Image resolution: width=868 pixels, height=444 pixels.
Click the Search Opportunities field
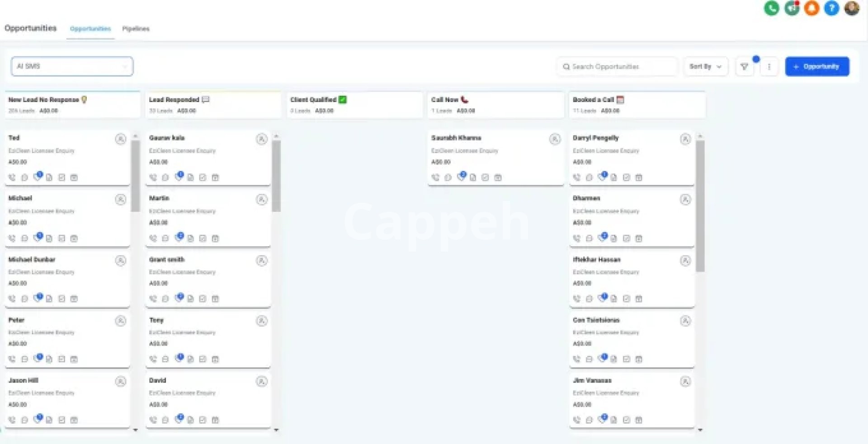click(x=617, y=66)
